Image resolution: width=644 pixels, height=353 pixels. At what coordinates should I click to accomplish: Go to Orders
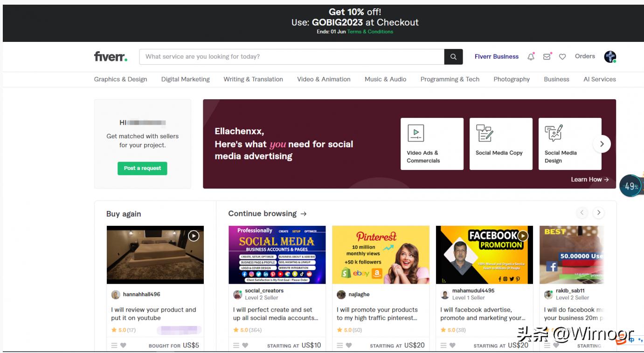click(585, 56)
